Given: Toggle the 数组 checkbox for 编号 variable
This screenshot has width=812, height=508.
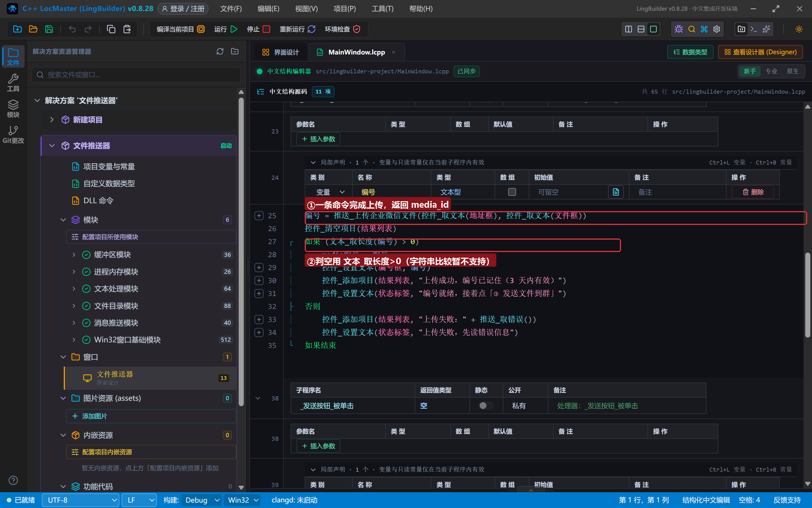Looking at the screenshot, I should tap(512, 192).
